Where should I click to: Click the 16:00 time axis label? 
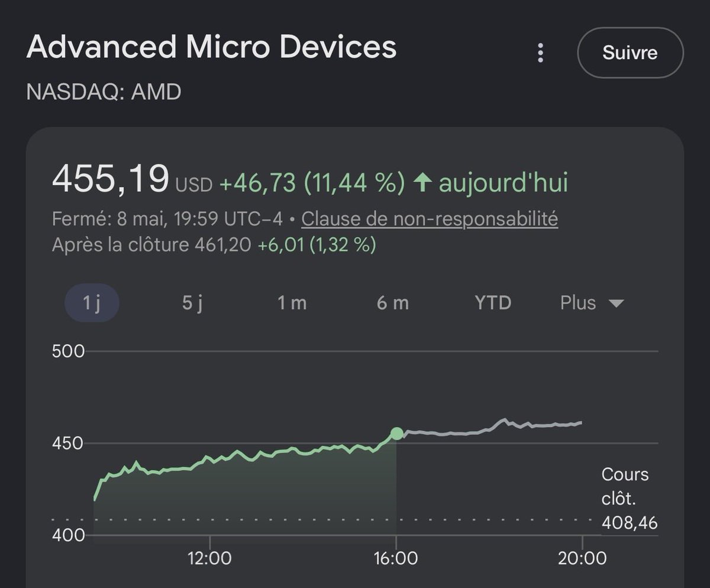(x=396, y=557)
